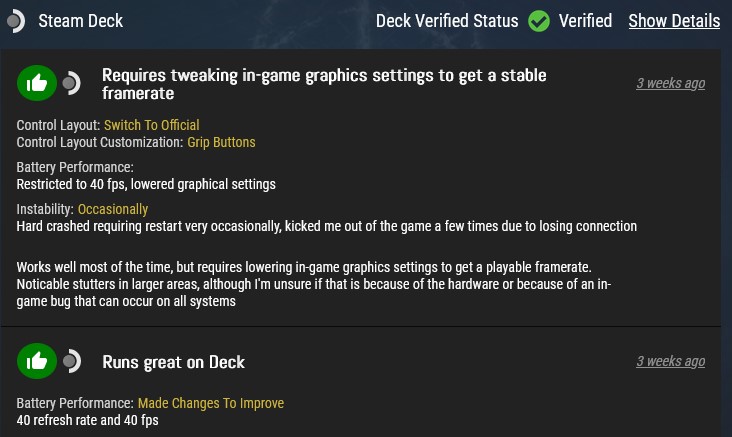
Task: Click the green Verified checkmark icon
Action: click(x=539, y=21)
